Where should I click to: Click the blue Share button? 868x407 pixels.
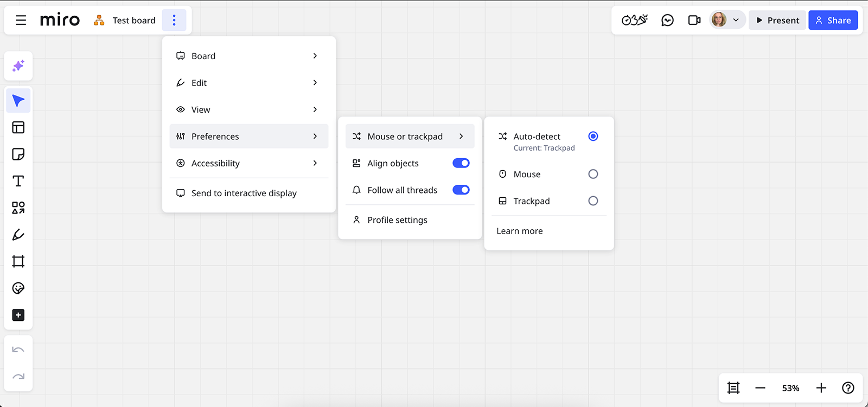(833, 21)
